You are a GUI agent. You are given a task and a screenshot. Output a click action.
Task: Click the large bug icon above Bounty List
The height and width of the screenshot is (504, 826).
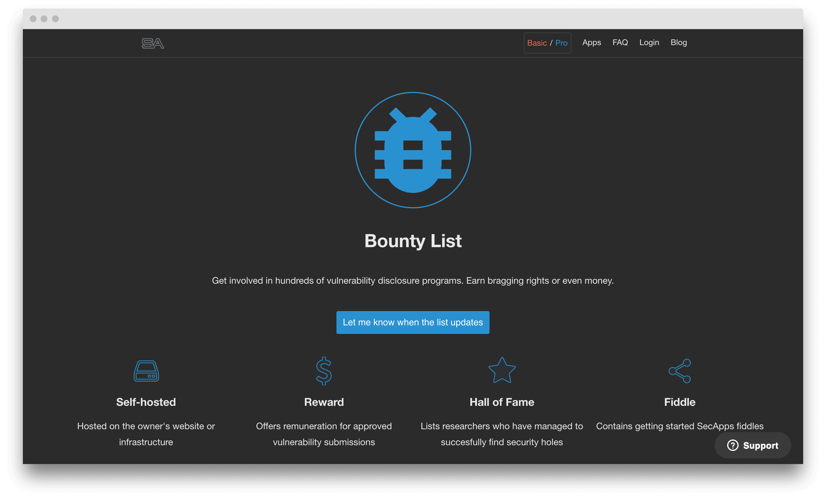[413, 150]
